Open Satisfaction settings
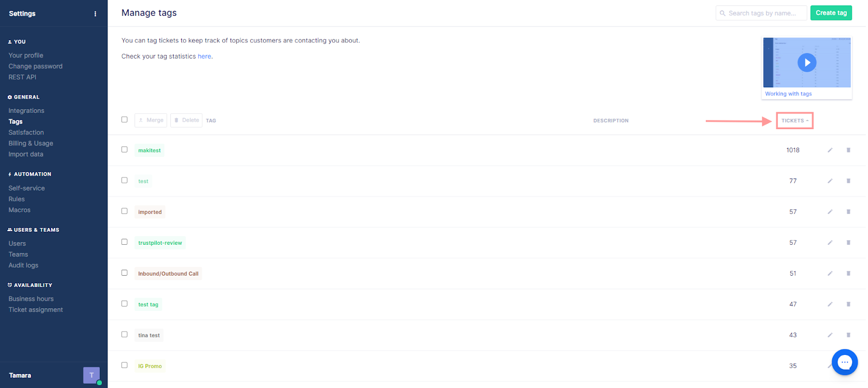Image resolution: width=868 pixels, height=388 pixels. tap(26, 132)
